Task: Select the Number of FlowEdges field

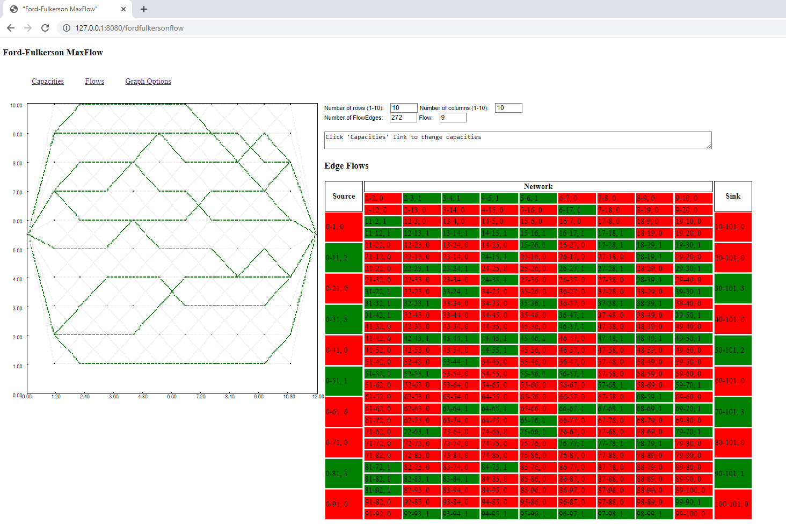Action: tap(403, 118)
